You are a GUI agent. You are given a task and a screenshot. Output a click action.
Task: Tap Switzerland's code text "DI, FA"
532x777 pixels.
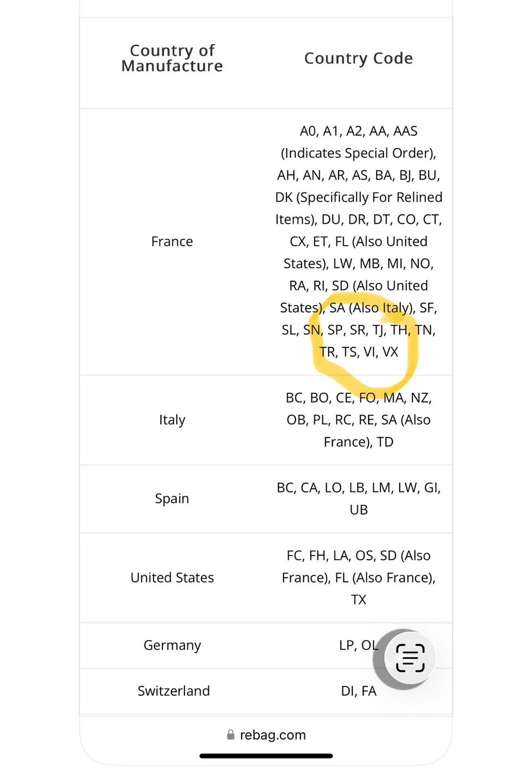359,690
